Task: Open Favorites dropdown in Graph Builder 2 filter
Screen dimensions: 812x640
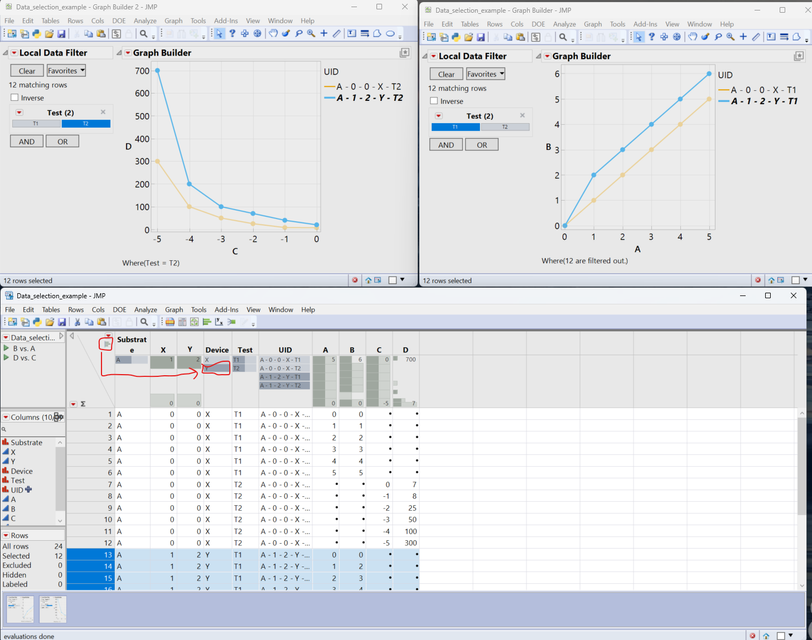Action: coord(66,71)
